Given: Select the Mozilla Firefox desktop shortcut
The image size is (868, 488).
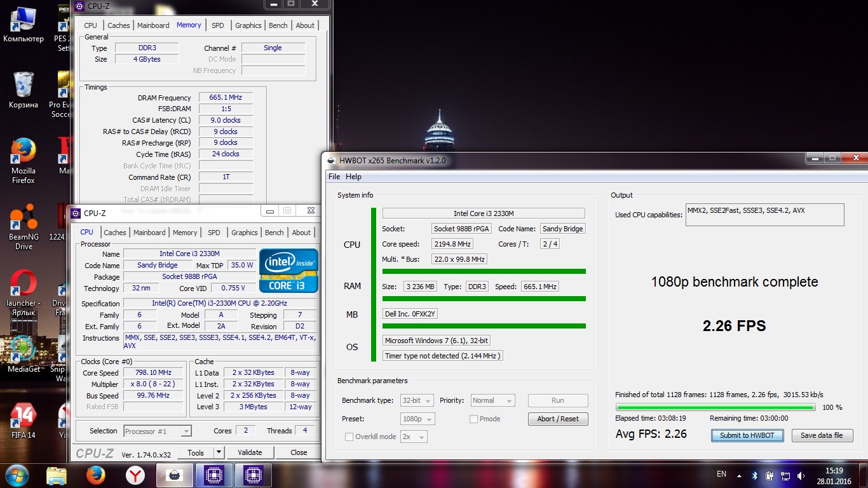Looking at the screenshot, I should click(23, 161).
